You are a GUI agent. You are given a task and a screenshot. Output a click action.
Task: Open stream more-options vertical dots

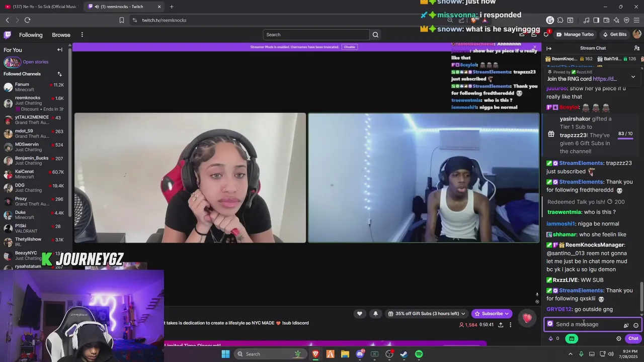(x=510, y=325)
